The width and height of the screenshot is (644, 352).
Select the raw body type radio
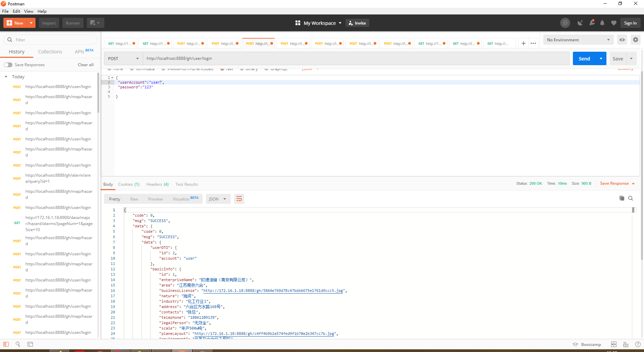(222, 69)
